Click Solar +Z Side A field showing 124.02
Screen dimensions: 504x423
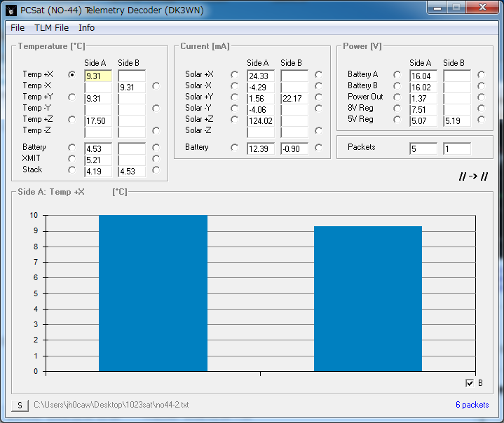click(261, 121)
